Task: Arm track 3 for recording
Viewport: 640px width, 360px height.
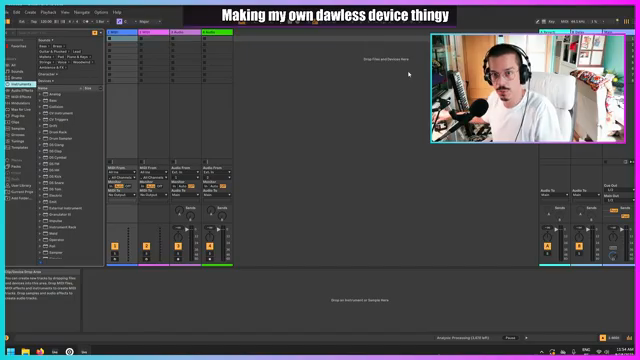Action: (178, 259)
